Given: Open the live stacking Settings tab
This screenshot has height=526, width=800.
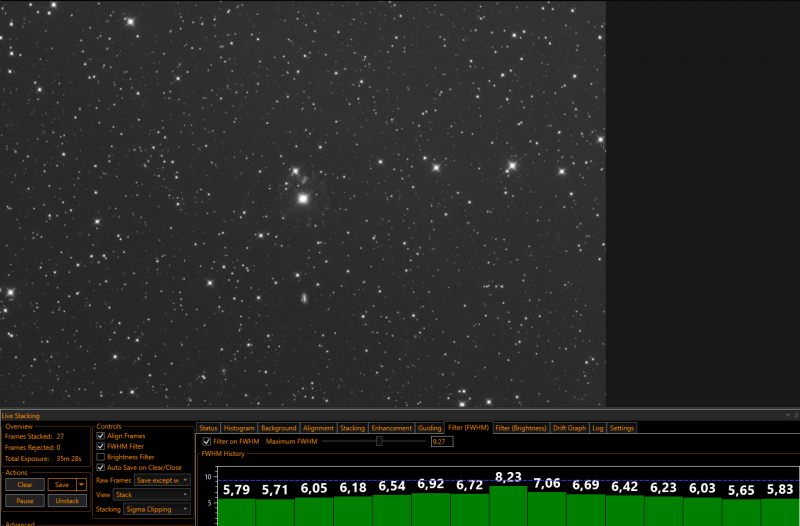Looking at the screenshot, I should (x=621, y=428).
